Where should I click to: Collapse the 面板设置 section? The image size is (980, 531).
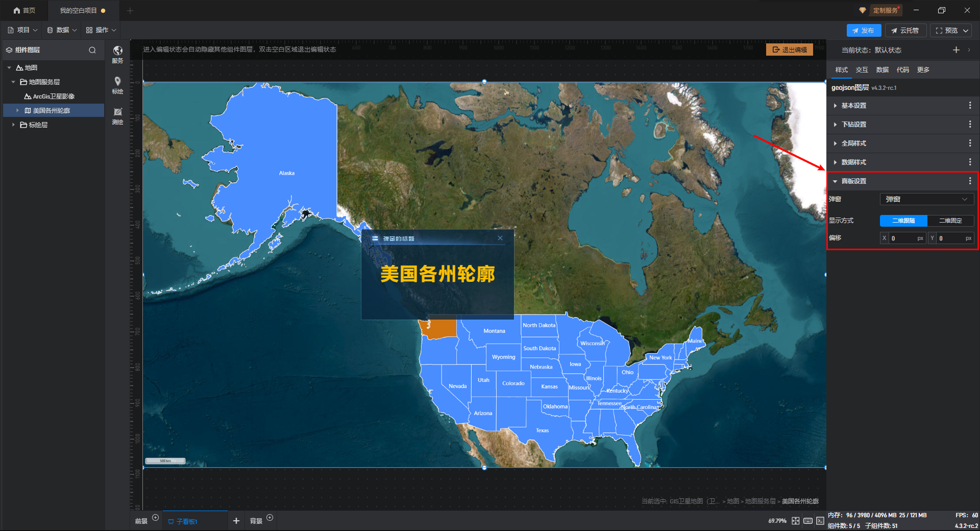(x=835, y=181)
